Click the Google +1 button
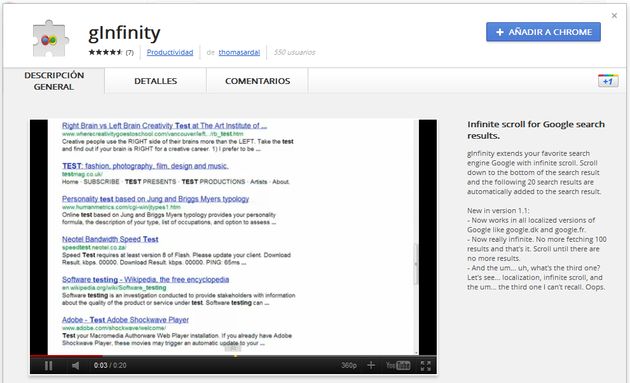 (x=608, y=81)
